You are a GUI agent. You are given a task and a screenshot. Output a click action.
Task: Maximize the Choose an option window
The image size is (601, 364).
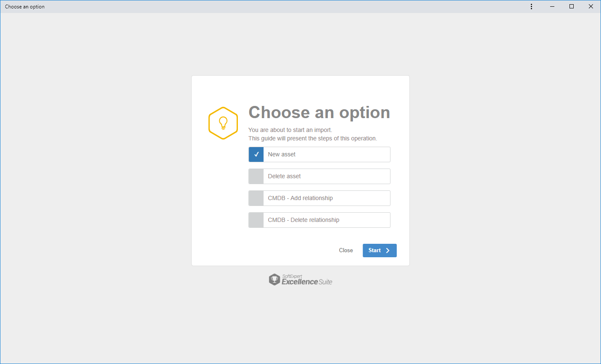point(572,6)
